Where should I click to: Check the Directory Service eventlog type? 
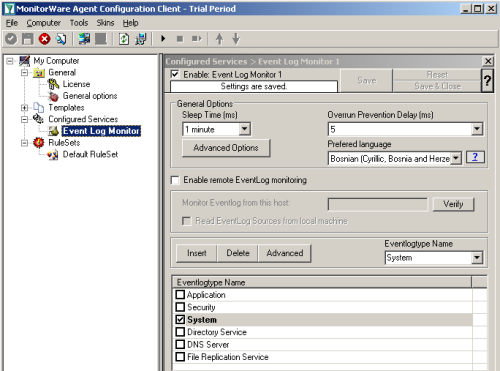coord(180,332)
